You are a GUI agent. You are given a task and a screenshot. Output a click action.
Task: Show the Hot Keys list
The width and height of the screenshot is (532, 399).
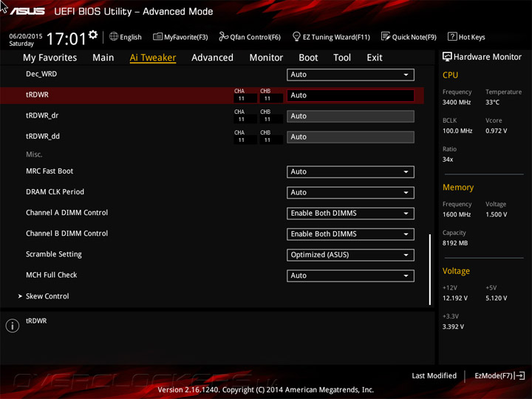pyautogui.click(x=466, y=37)
